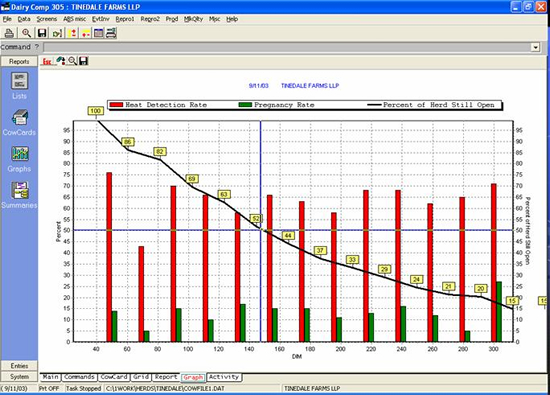Switch to the Activity tab

coord(224,377)
